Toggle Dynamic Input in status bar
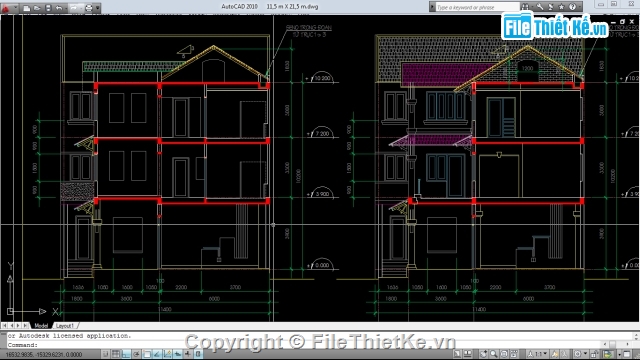Image resolution: width=640 pixels, height=360 pixels. click(178, 354)
